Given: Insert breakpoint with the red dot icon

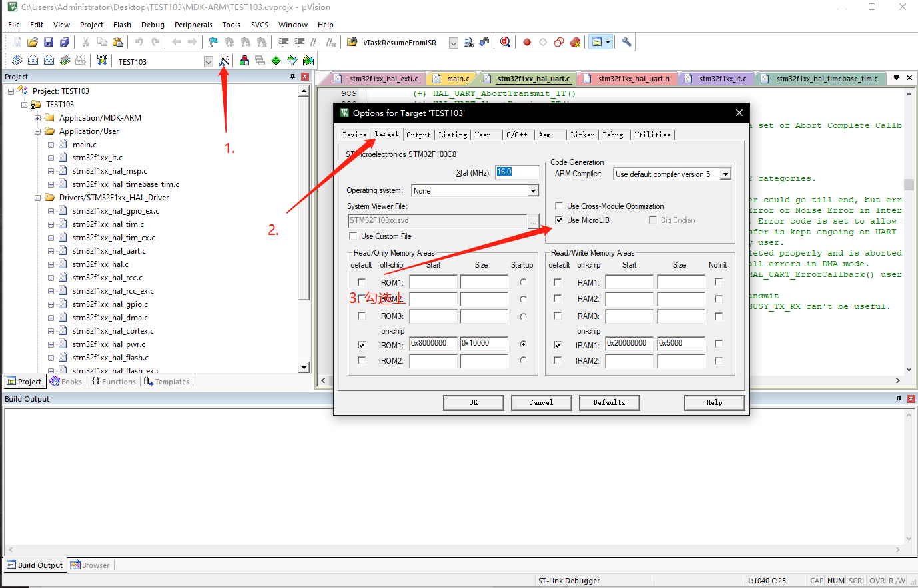Looking at the screenshot, I should point(527,42).
